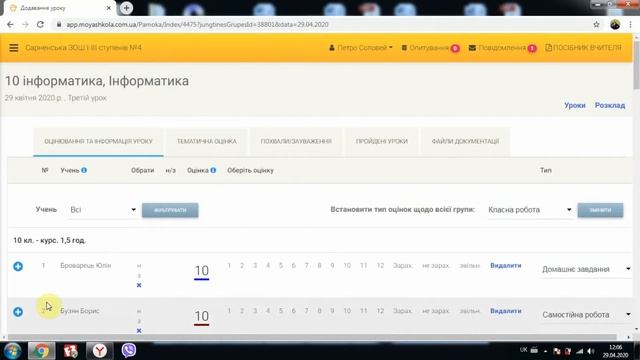Bookmark this page with the star icon
The width and height of the screenshot is (640, 360).
[596, 24]
